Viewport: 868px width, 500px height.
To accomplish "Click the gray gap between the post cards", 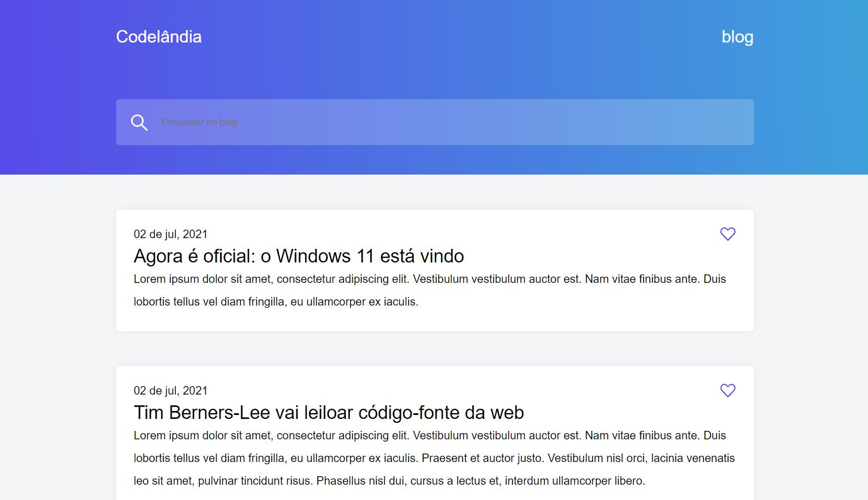I will click(x=435, y=349).
